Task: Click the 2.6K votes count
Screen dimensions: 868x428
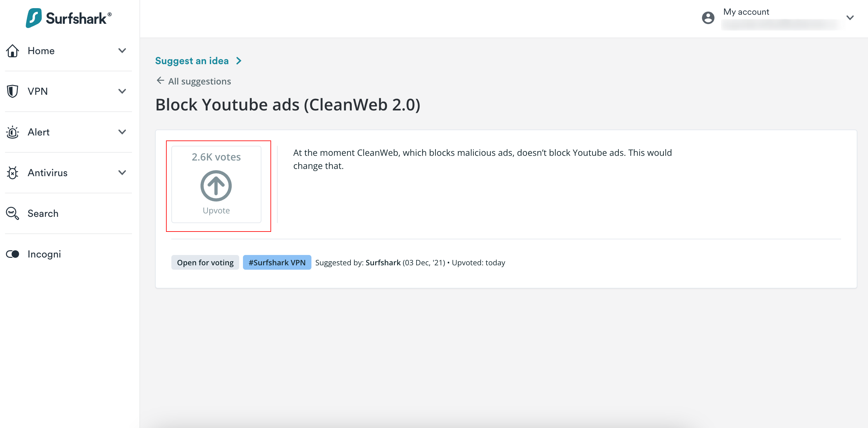Action: 216,157
